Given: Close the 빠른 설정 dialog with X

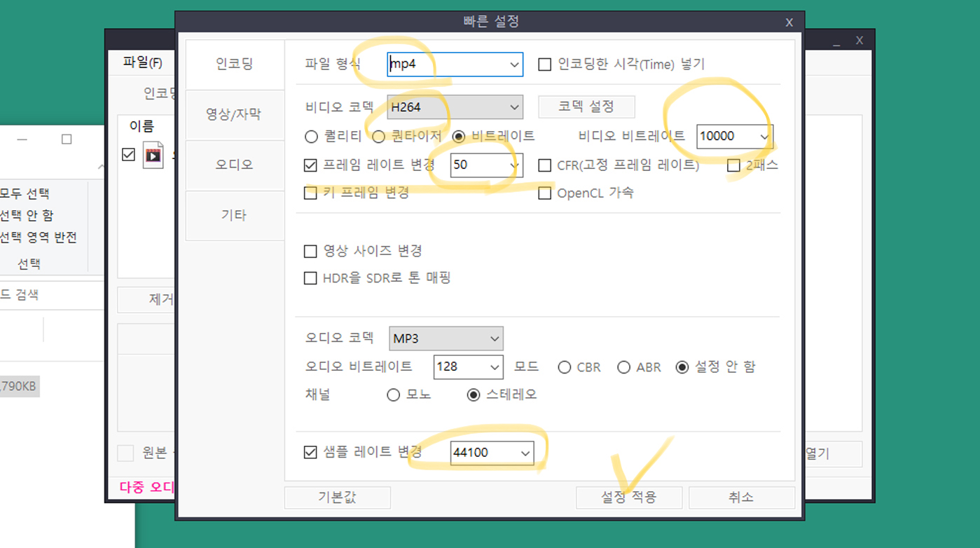Looking at the screenshot, I should 789,22.
